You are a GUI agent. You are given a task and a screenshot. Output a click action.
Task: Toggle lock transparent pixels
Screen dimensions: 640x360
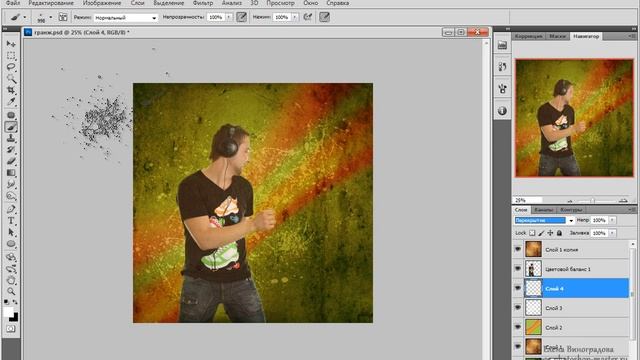tap(532, 233)
